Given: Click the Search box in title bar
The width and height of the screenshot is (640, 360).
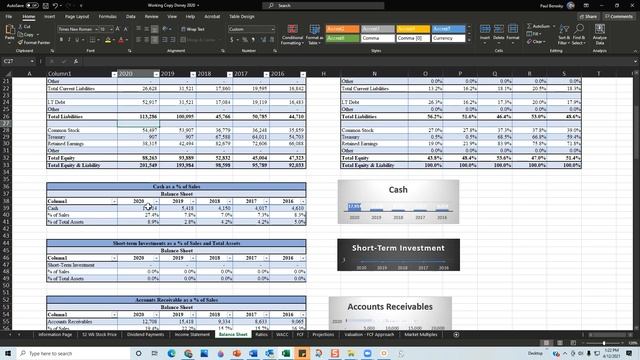Looking at the screenshot, I should [x=323, y=5].
